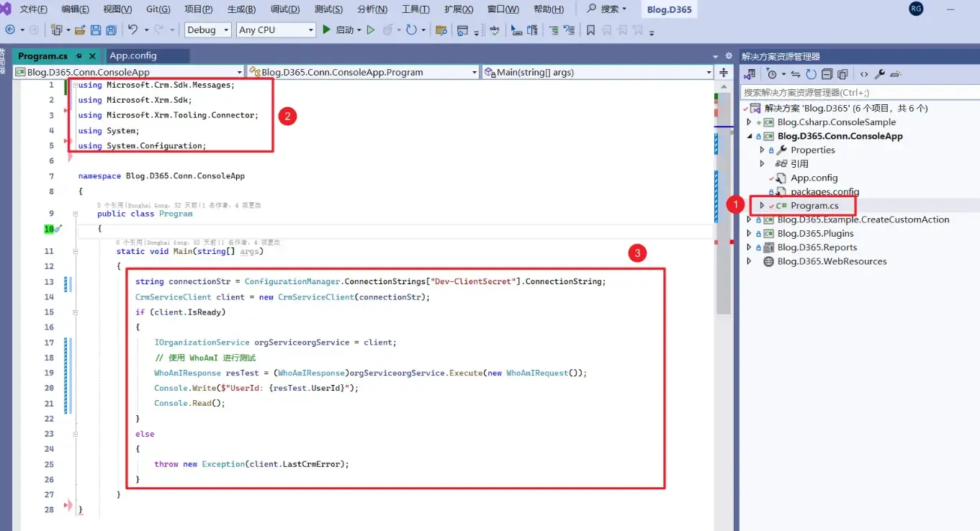Expand the Blog.D365.Reports project node

[749, 248]
